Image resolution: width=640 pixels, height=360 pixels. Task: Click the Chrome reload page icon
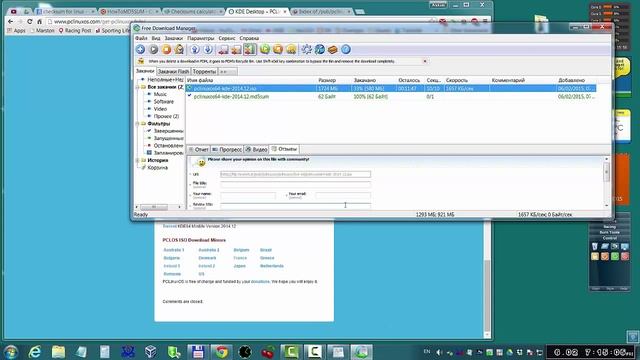coord(29,21)
